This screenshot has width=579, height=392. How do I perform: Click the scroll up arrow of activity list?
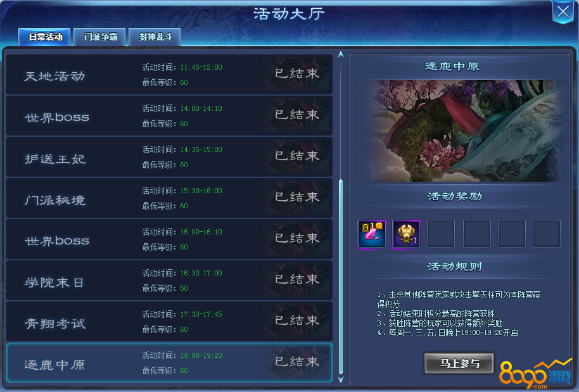coord(341,54)
